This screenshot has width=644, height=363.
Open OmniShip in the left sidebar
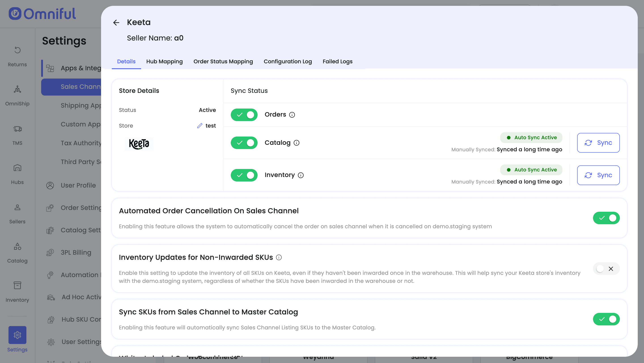coord(17,95)
